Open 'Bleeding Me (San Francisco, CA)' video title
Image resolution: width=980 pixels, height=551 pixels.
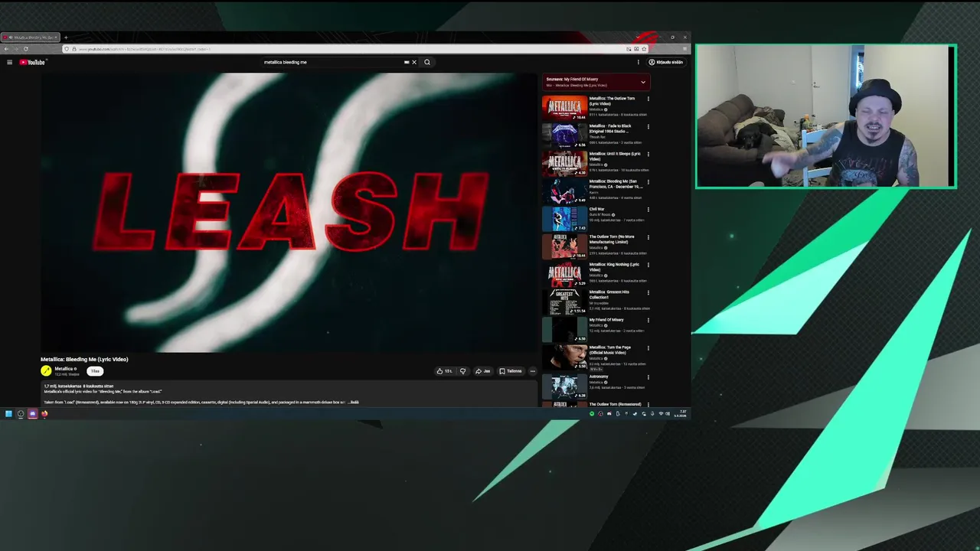(x=616, y=184)
